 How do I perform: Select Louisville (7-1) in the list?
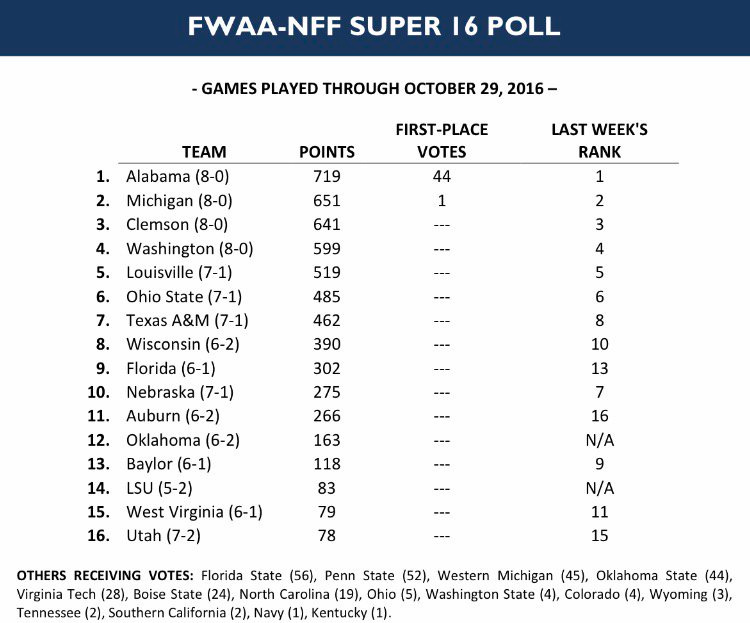point(179,273)
